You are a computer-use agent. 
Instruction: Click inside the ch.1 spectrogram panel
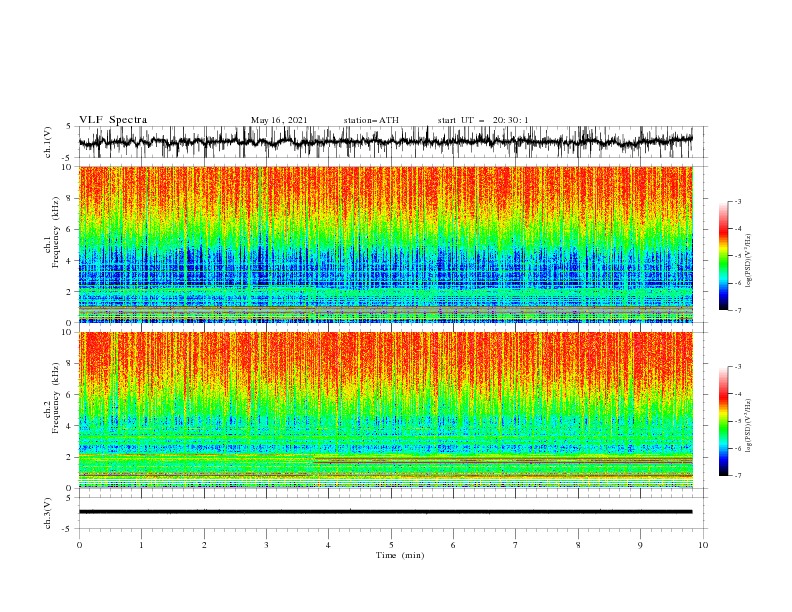pyautogui.click(x=385, y=244)
